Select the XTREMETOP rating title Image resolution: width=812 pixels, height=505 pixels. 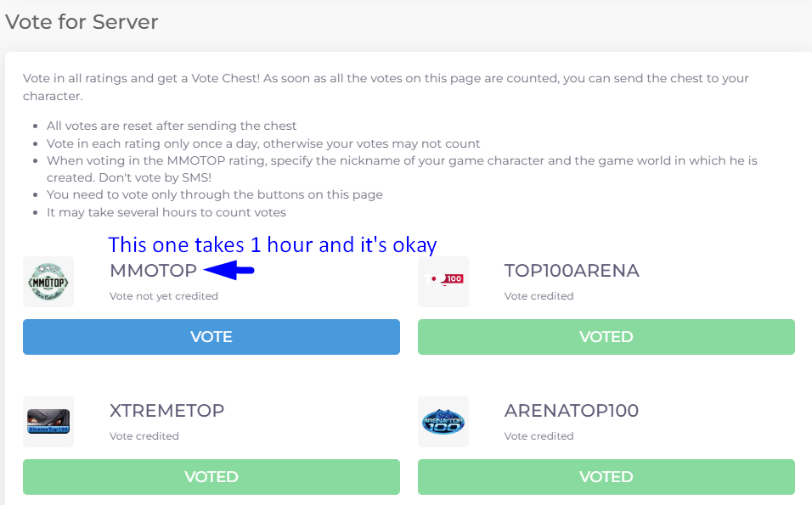[166, 411]
